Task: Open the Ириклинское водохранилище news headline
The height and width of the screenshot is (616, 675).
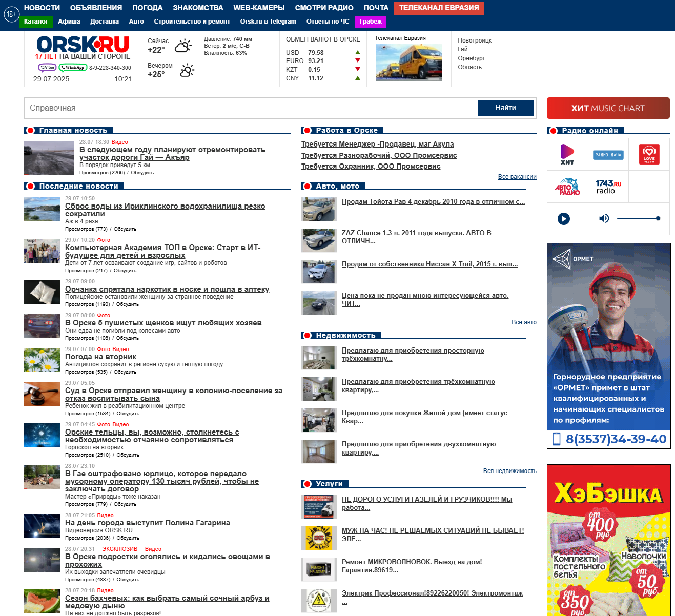Action: click(x=165, y=210)
